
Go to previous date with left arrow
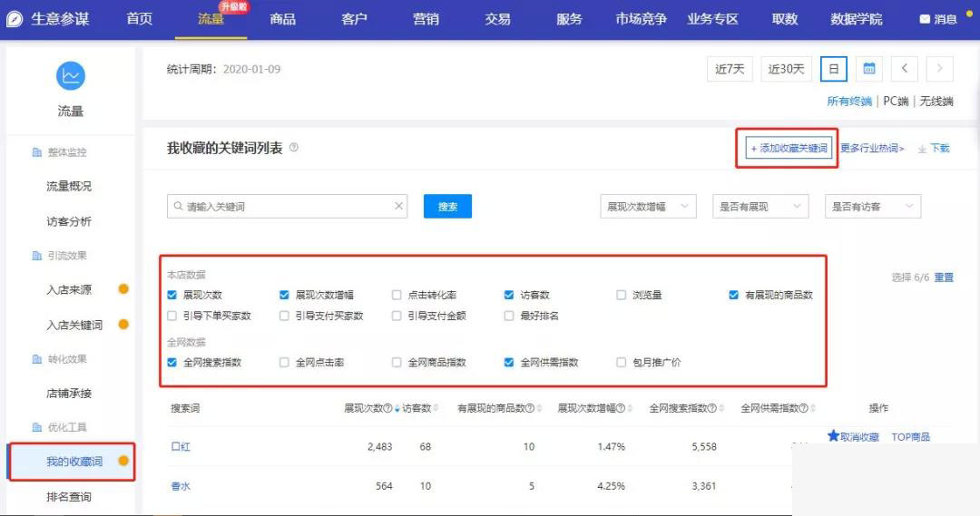(904, 69)
